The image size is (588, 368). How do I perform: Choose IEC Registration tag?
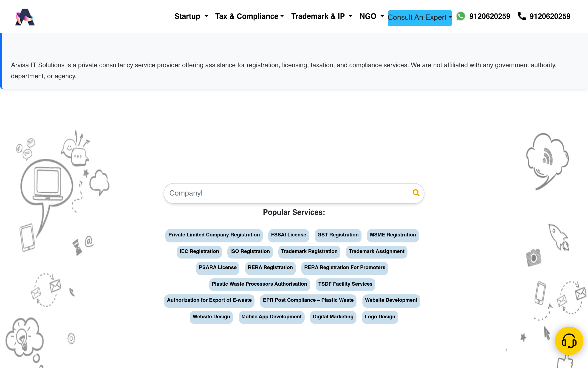[x=199, y=252]
